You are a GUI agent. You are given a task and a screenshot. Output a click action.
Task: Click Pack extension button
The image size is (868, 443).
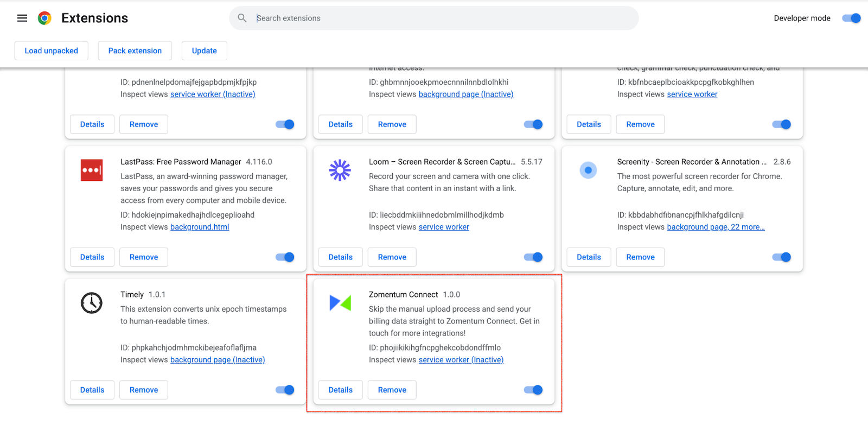pos(135,50)
